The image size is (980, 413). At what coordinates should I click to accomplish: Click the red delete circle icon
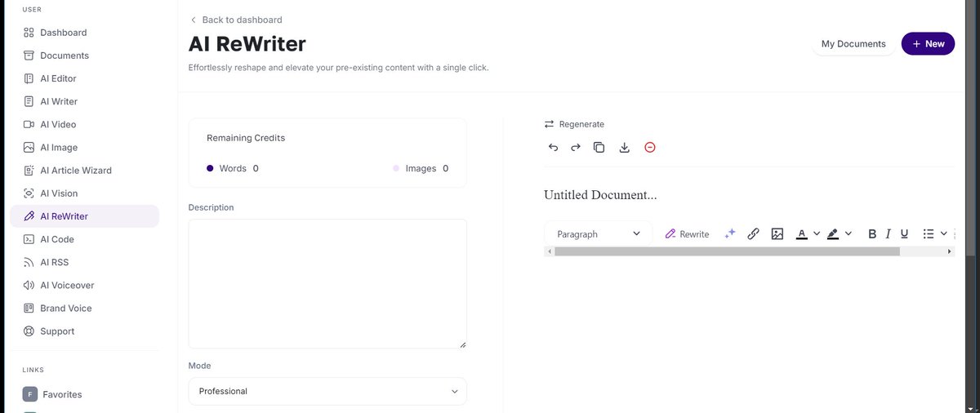(x=650, y=148)
